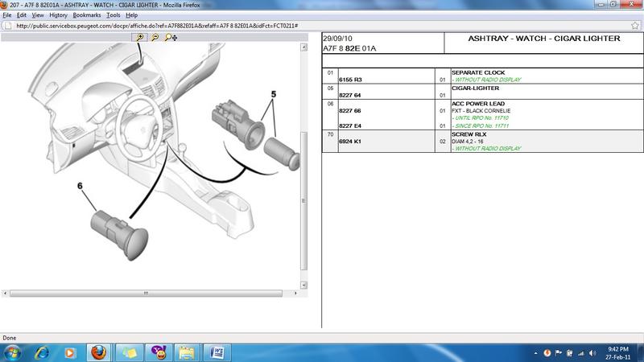
Task: Click the power battery tray icon
Action: pos(570,353)
